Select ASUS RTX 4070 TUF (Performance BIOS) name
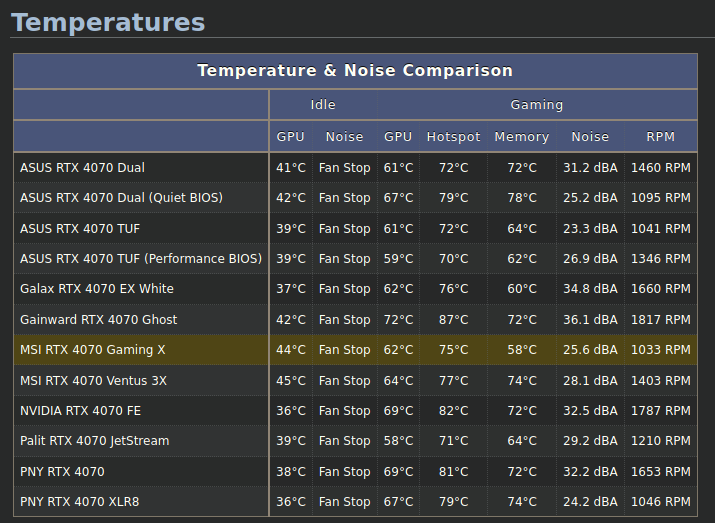Viewport: 715px width, 523px height. (x=141, y=259)
